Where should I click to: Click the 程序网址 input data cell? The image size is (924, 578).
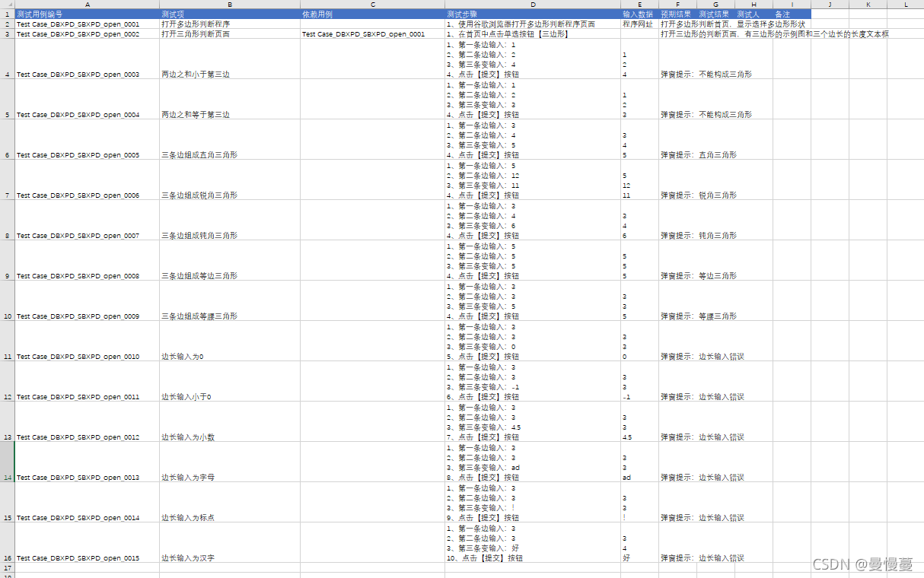coord(640,24)
